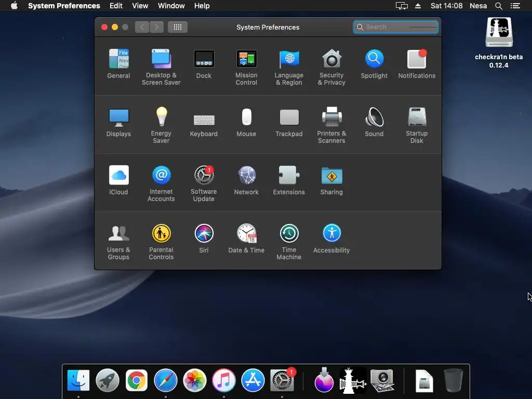Open Image Capture from the Dock
The width and height of the screenshot is (532, 399).
click(382, 380)
